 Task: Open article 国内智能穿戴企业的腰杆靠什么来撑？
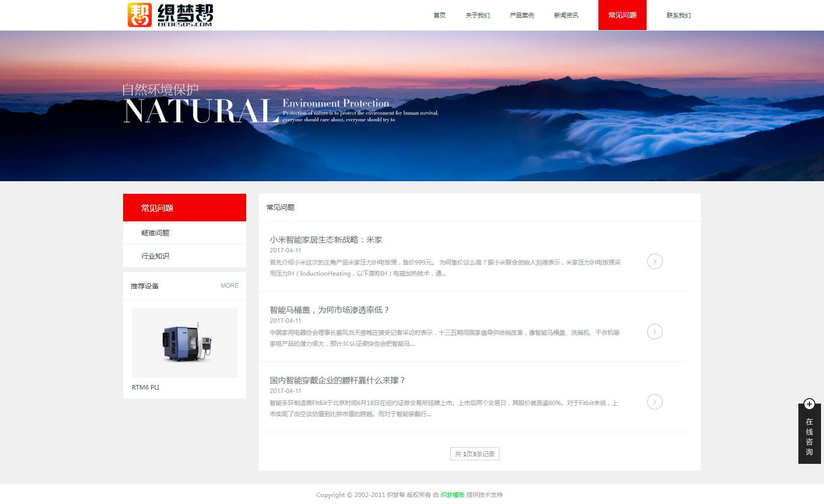(338, 380)
